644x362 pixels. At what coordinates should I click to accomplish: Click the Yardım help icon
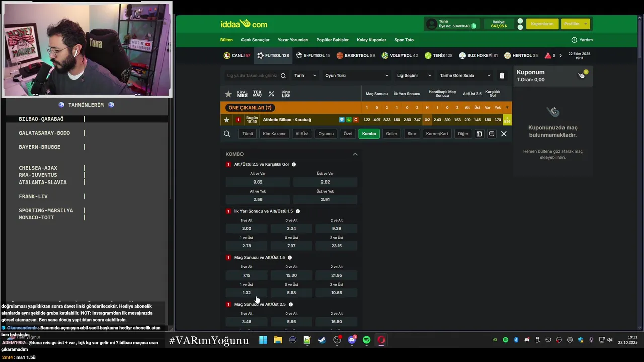pos(574,40)
